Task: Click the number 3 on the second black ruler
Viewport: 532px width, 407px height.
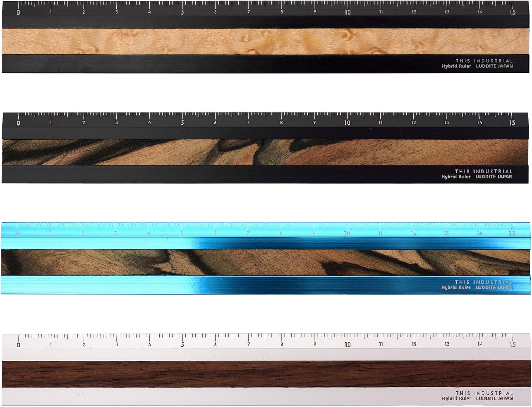Action: [116, 123]
